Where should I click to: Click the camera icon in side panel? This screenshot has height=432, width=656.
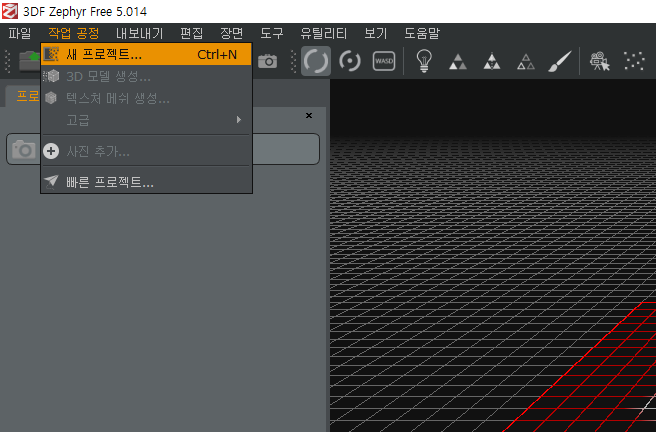(x=24, y=149)
